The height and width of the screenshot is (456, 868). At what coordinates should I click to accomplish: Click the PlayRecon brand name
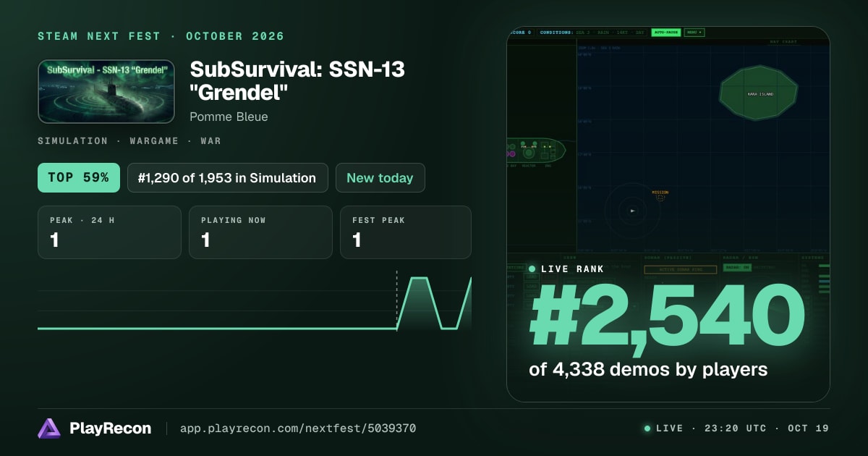tap(111, 428)
